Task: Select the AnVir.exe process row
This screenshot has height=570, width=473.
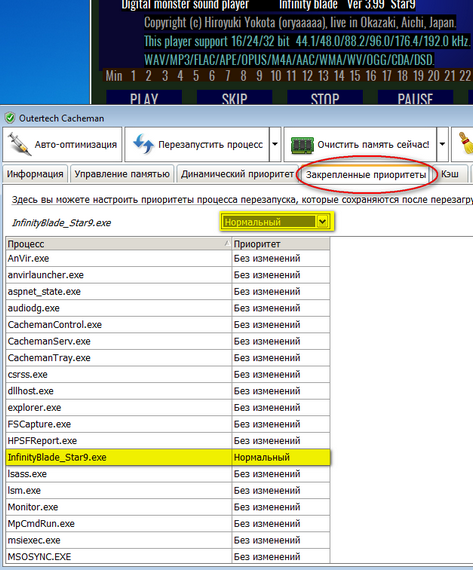Action: [168, 258]
